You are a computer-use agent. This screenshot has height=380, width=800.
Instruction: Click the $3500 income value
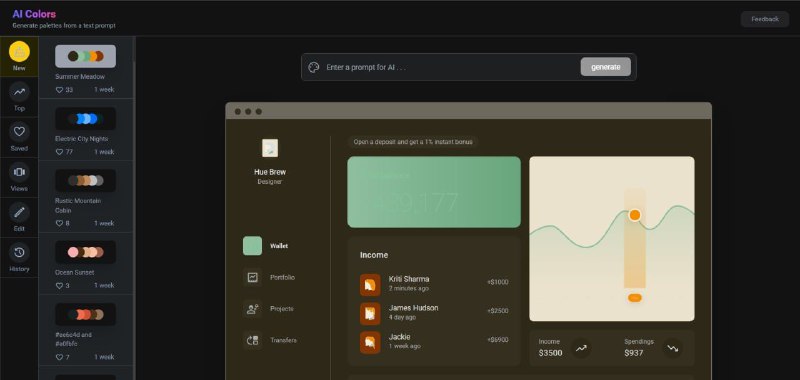tap(551, 353)
